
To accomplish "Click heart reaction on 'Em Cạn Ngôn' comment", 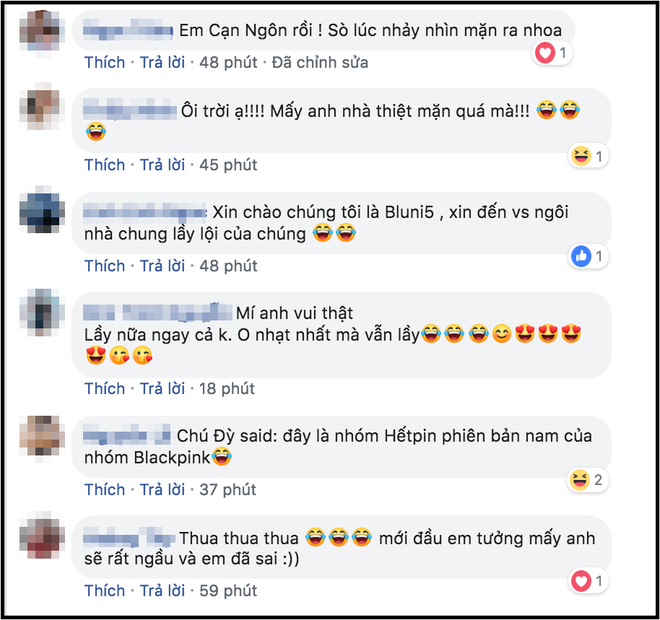I will tap(552, 53).
